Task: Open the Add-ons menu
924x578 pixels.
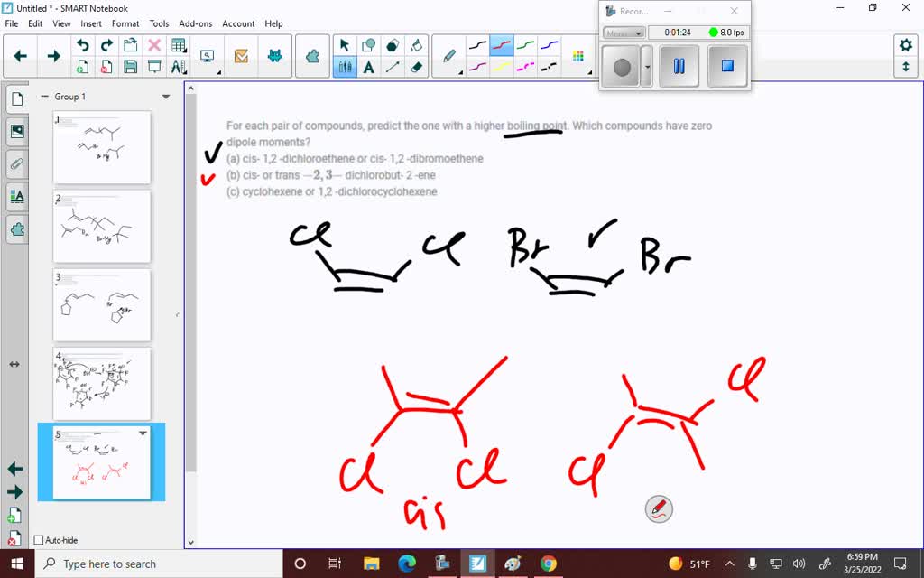Action: pos(195,23)
